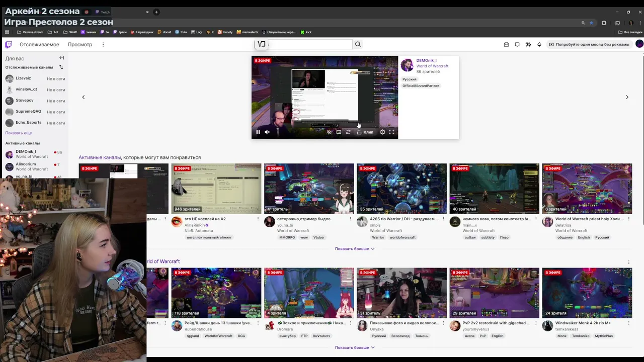Open the more options dots in top nav
644x362 pixels.
(103, 44)
